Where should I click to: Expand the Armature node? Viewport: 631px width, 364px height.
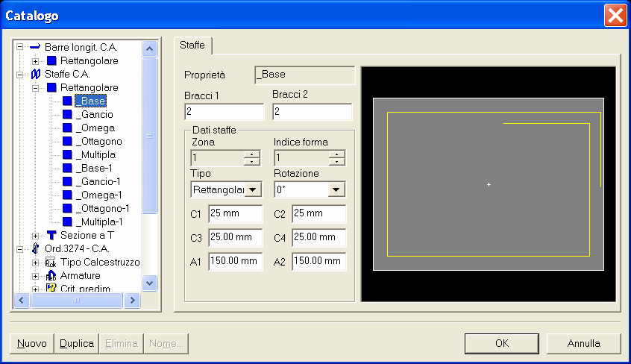pyautogui.click(x=35, y=276)
